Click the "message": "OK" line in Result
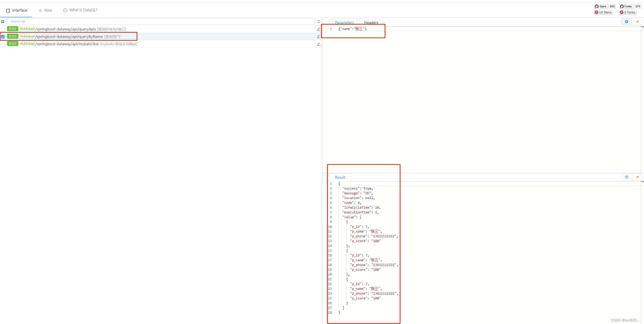Viewport: 644px width, 324px height. point(357,193)
